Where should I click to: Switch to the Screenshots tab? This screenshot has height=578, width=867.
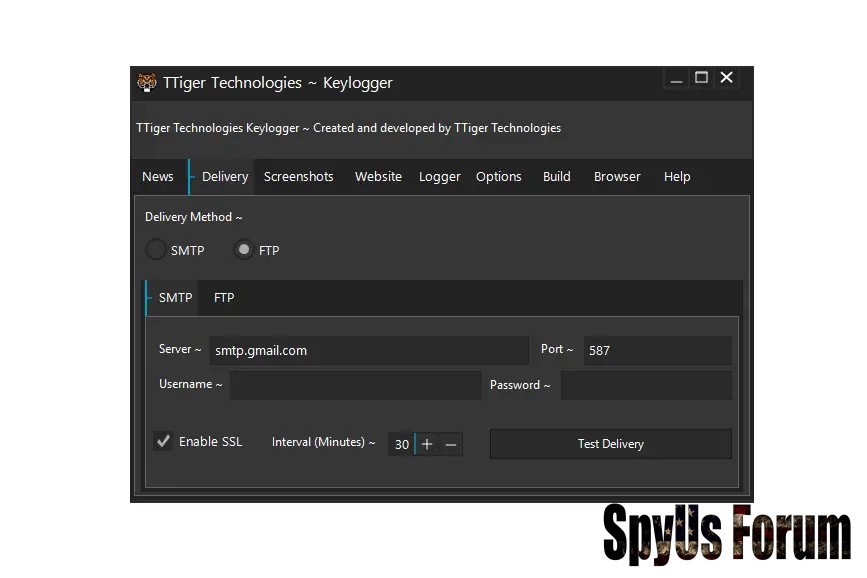point(298,177)
